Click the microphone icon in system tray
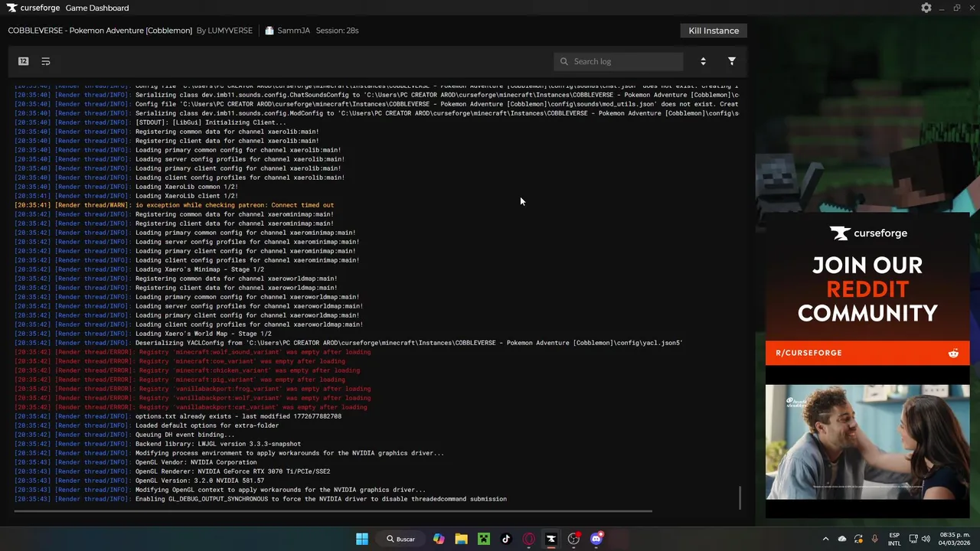The height and width of the screenshot is (551, 980). pos(874,539)
